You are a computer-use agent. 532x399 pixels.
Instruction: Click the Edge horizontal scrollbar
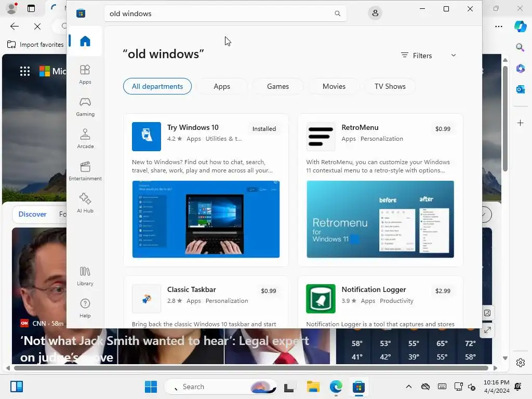pos(251,368)
